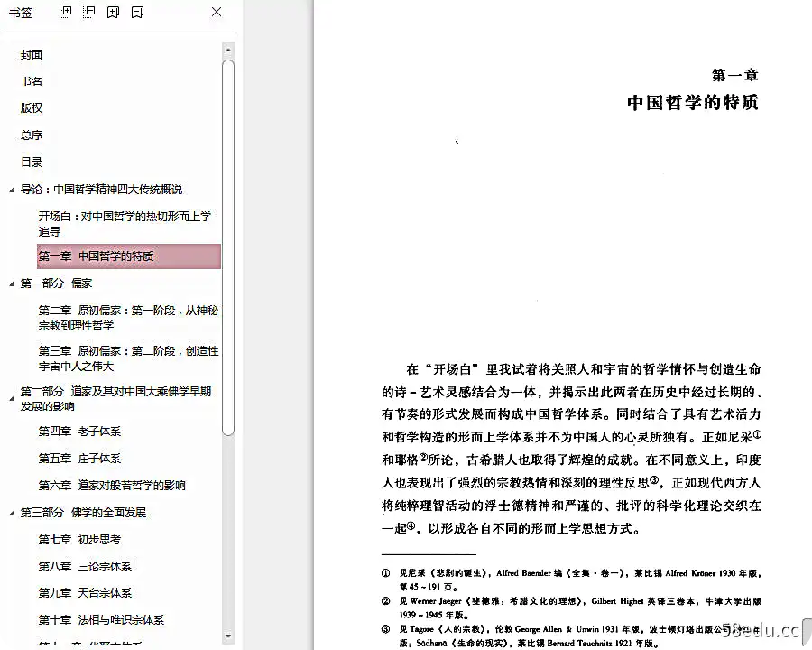Viewport: 812px width, 650px height.
Task: Go to 第八章 三论宗体系 bookmark
Action: point(85,566)
